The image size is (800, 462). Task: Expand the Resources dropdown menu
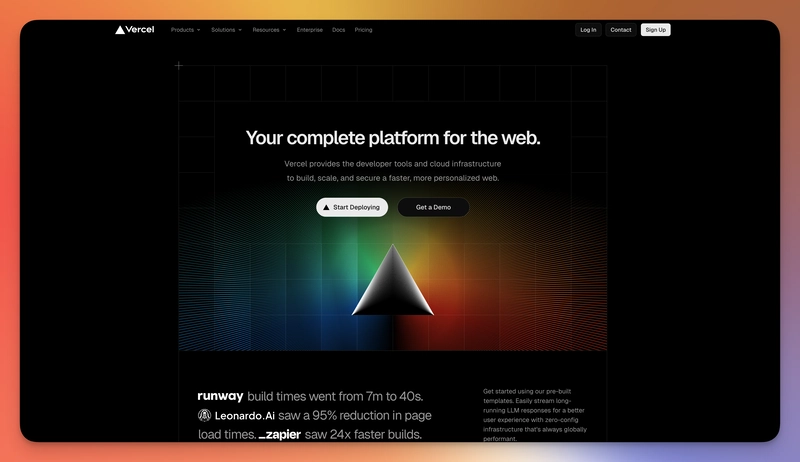[x=269, y=30]
